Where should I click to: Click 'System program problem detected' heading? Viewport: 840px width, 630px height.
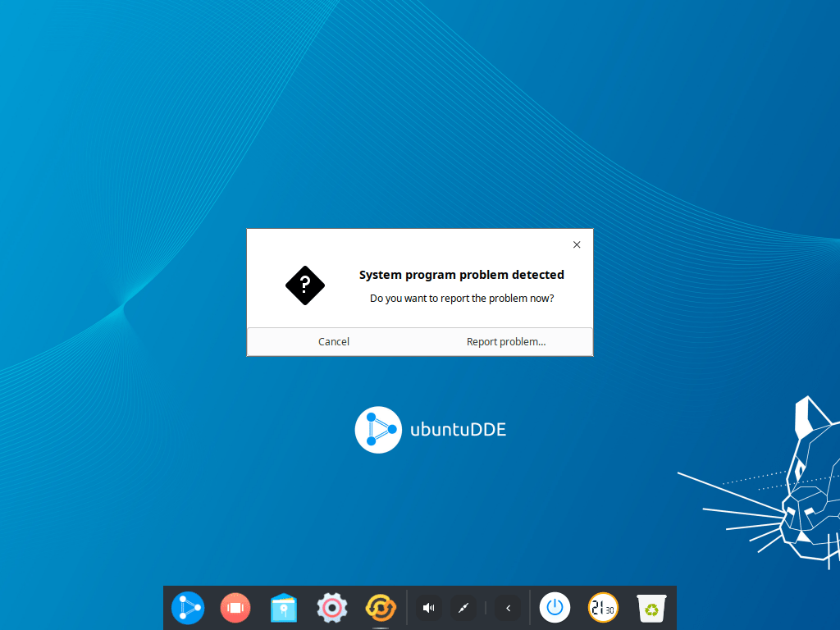(x=461, y=275)
